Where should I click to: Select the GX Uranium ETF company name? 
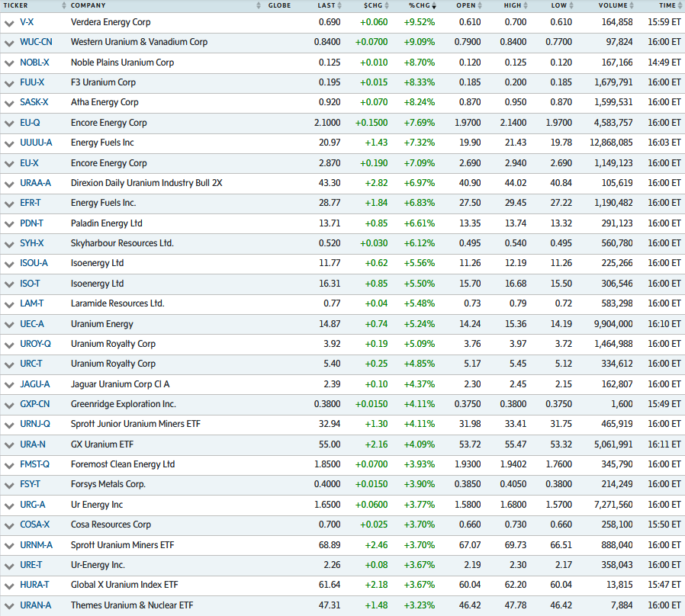102,444
